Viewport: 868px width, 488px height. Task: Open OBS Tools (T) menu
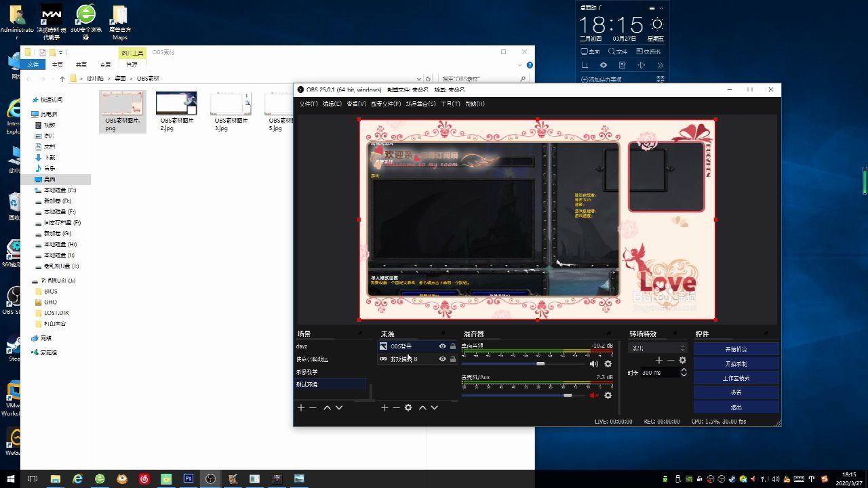coord(451,104)
